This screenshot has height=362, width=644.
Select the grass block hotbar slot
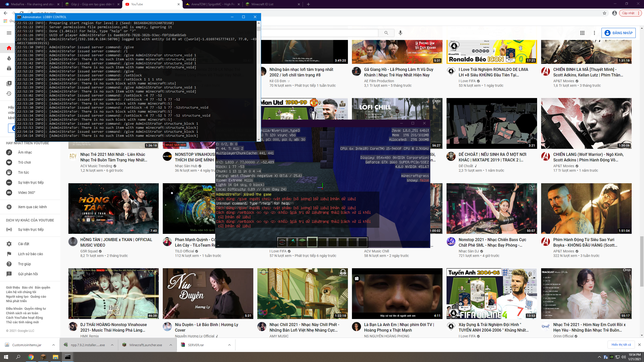click(x=302, y=242)
